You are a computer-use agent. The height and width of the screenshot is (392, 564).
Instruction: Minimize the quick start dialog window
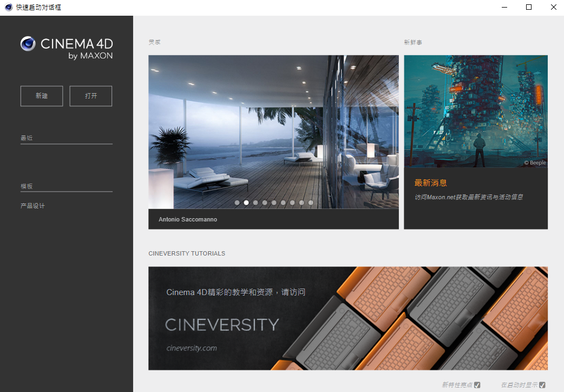tap(504, 7)
